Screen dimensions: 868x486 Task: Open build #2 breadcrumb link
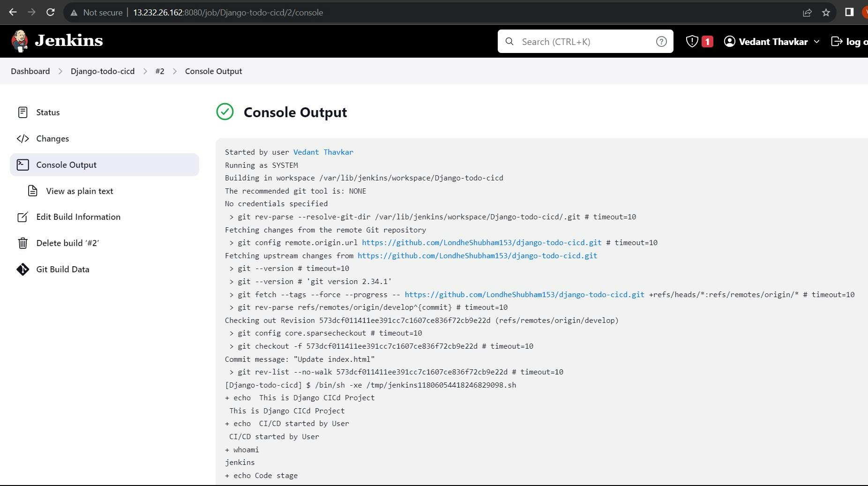tap(160, 71)
